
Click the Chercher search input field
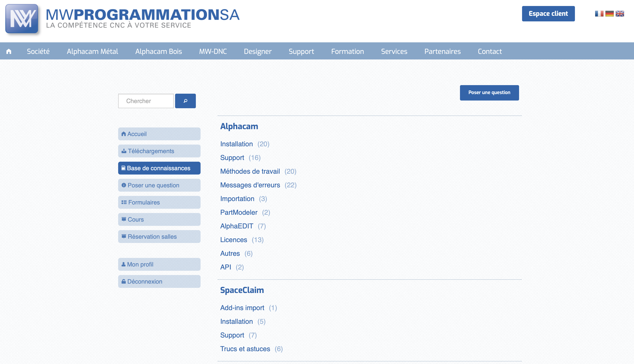146,101
